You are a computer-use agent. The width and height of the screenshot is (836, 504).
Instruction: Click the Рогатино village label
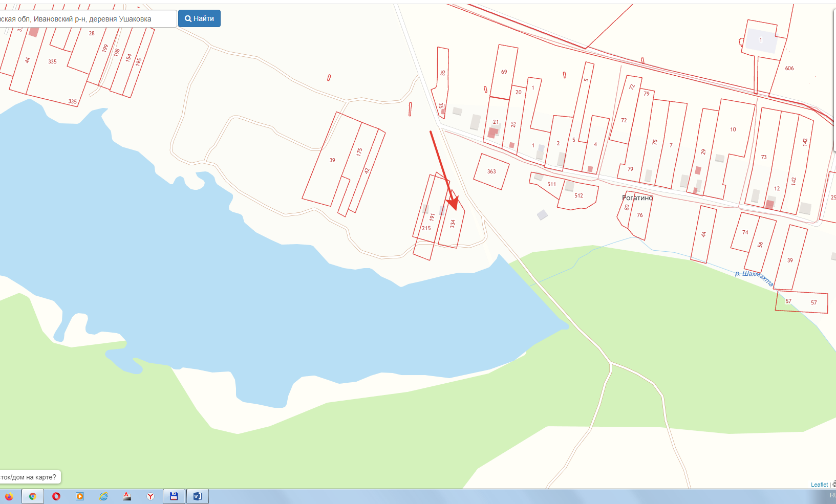(x=637, y=198)
